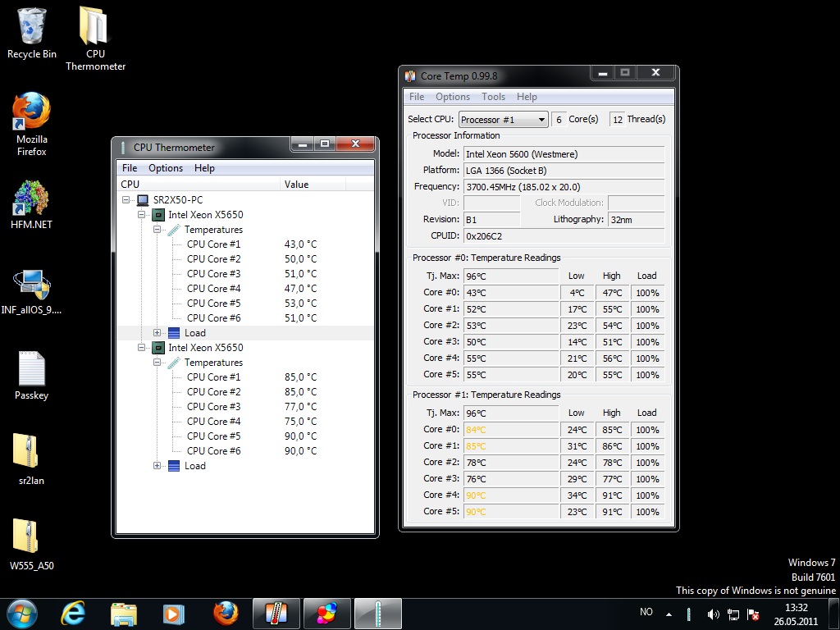Switch to Core Temp taskbar button
The height and width of the screenshot is (630, 840).
pos(276,614)
